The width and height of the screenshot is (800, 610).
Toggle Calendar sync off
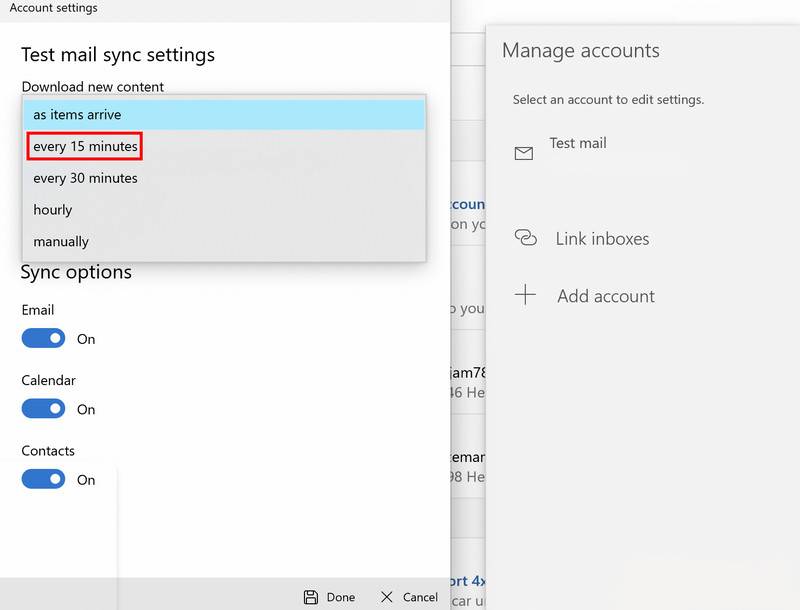click(x=43, y=408)
